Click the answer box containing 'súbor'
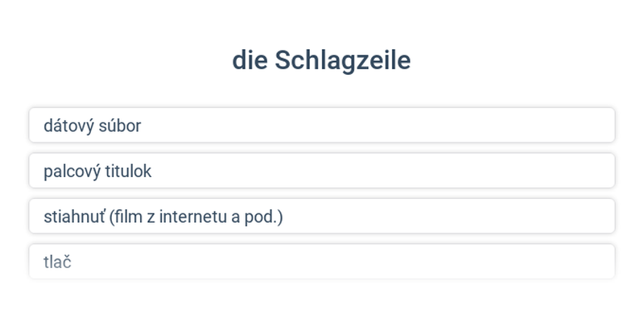The image size is (644, 322). [321, 126]
